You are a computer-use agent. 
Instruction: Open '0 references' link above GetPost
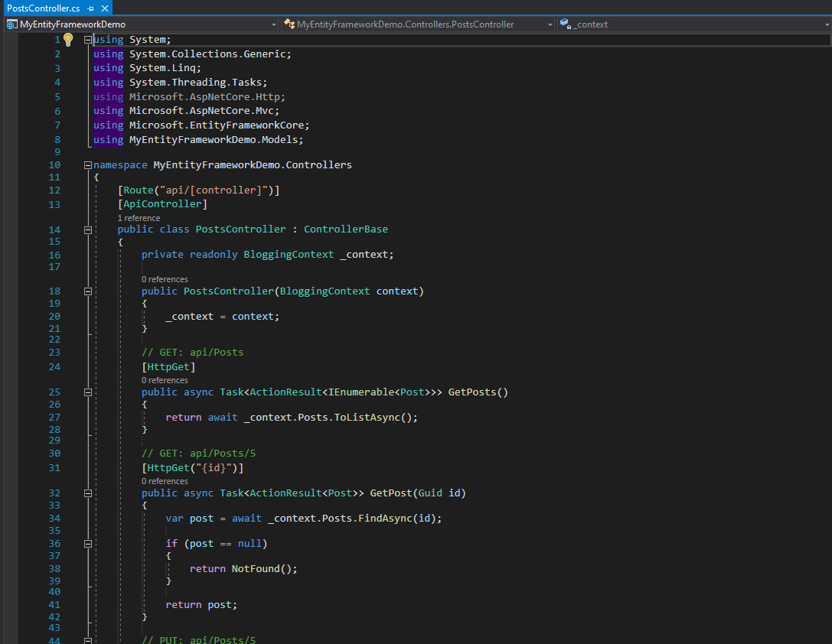(x=165, y=481)
